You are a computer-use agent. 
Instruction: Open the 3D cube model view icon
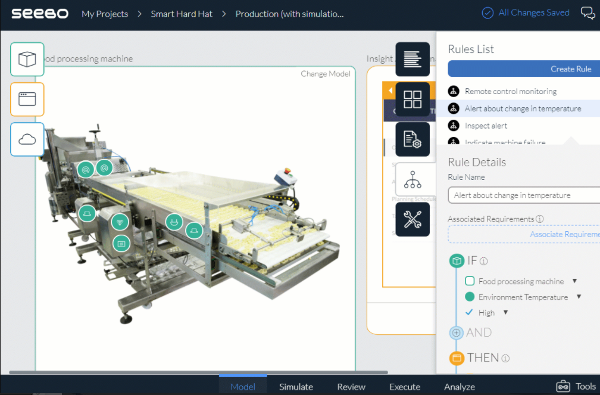coord(27,59)
